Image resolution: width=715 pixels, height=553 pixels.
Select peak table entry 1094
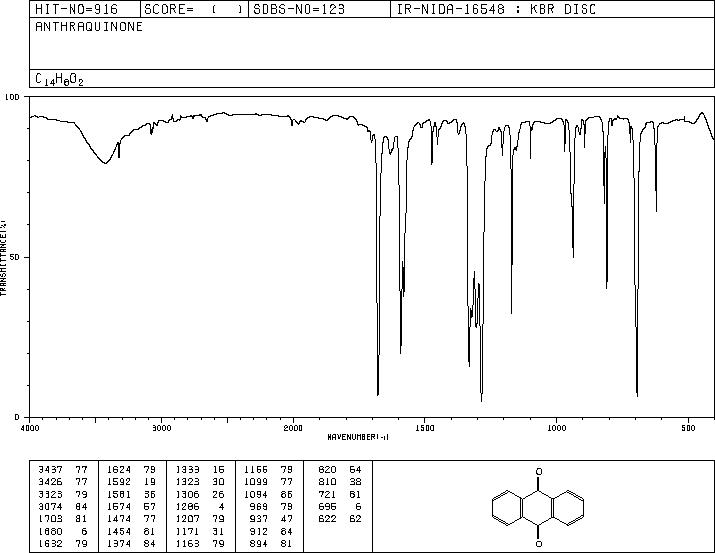click(256, 494)
